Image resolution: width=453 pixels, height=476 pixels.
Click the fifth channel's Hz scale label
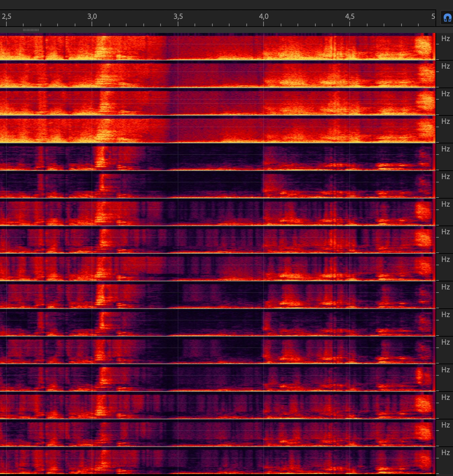[x=445, y=149]
